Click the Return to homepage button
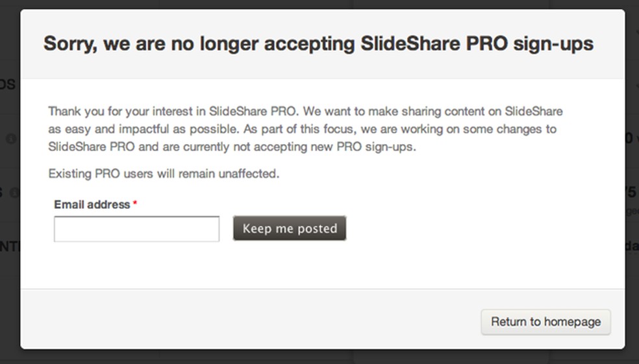 [x=545, y=322]
